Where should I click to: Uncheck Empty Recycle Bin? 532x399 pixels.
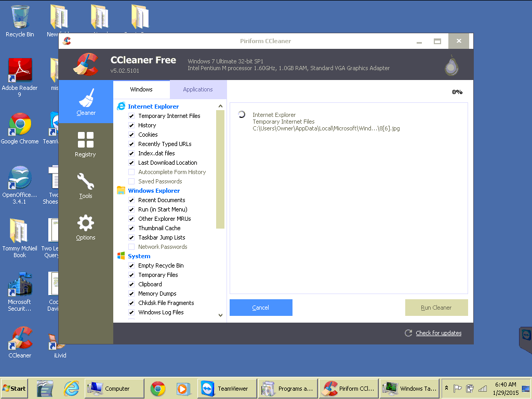(131, 265)
